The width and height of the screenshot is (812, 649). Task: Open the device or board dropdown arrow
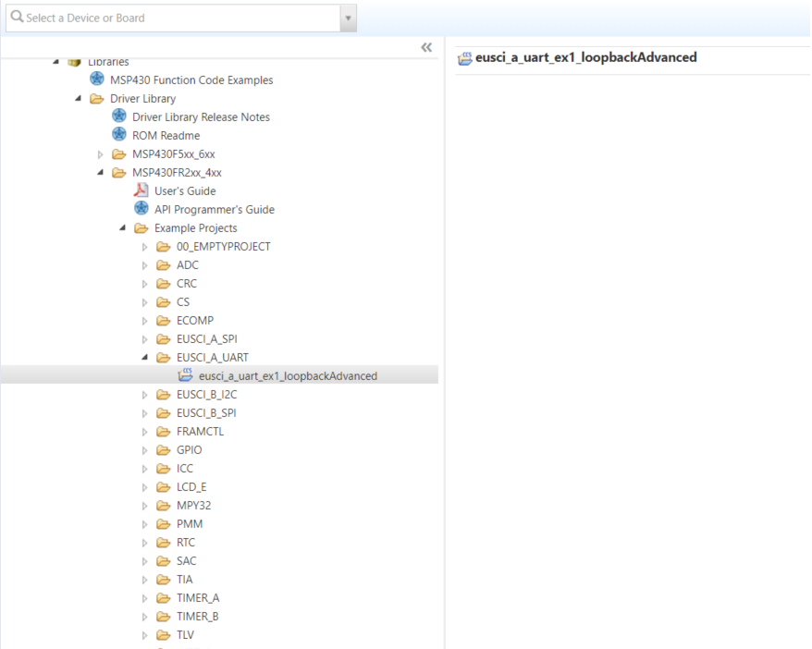click(x=348, y=18)
